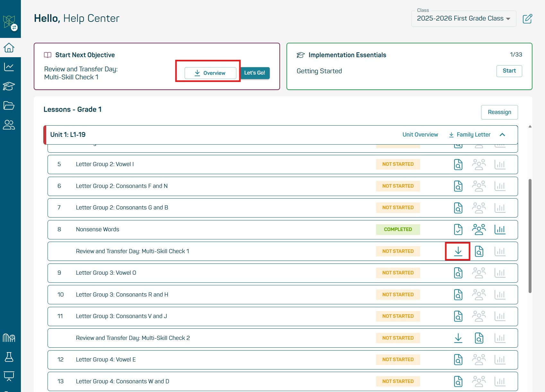545x392 pixels.
Task: Click the Reassign button above the lesson list
Action: [499, 112]
